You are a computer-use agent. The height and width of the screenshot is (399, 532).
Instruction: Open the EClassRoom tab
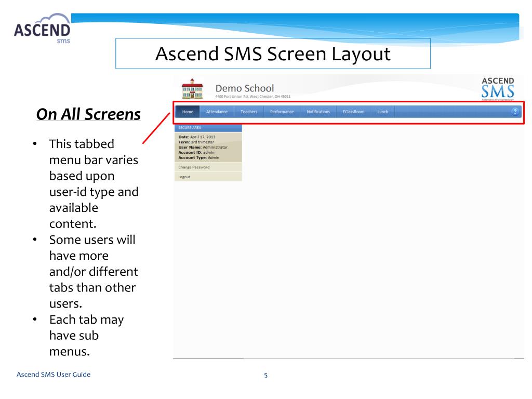pyautogui.click(x=353, y=112)
